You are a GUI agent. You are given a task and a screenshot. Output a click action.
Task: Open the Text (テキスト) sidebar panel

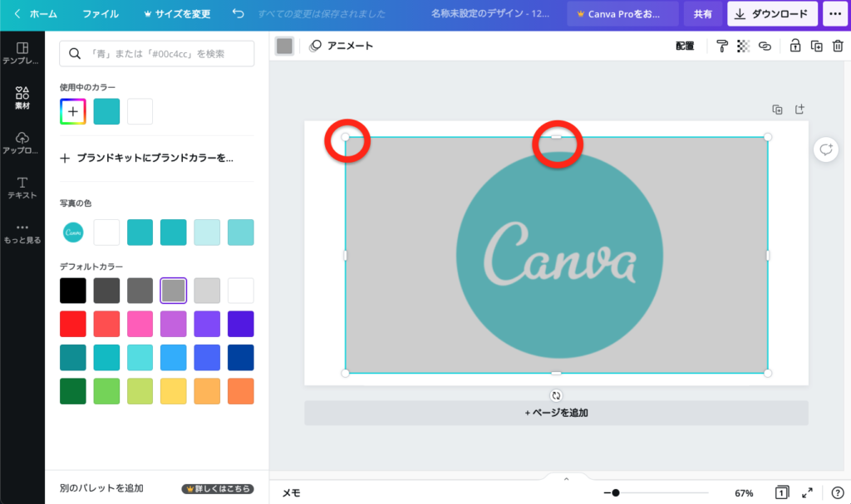click(22, 188)
